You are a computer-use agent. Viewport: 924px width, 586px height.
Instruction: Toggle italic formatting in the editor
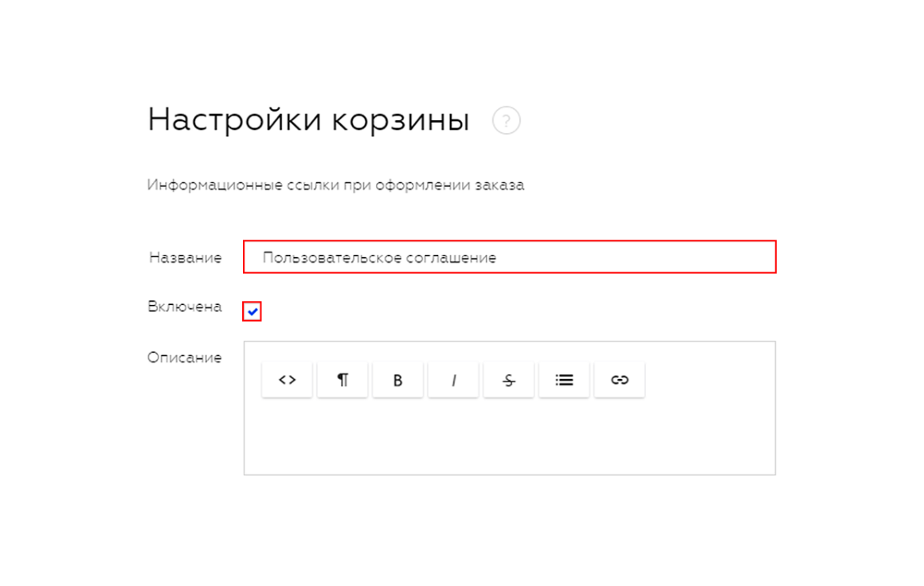453,380
